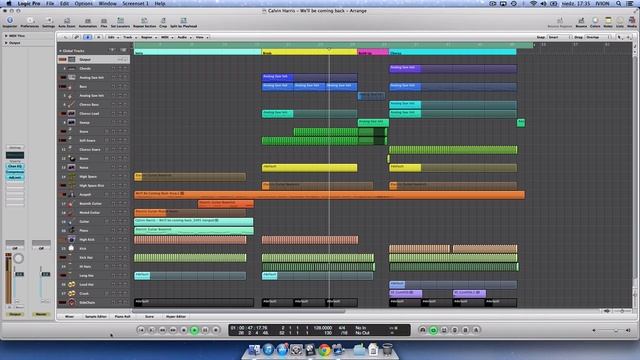
Task: Click the Pause button in the transport
Action: [x=205, y=330]
